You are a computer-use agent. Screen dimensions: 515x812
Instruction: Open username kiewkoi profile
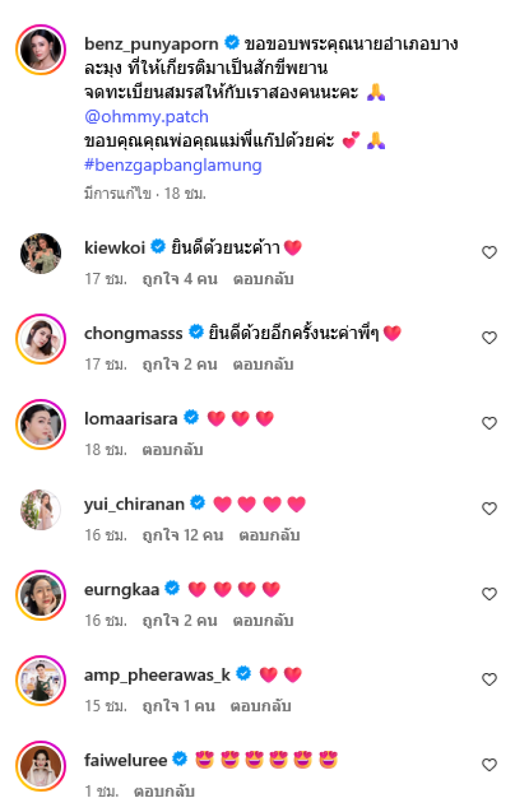pyautogui.click(x=115, y=247)
